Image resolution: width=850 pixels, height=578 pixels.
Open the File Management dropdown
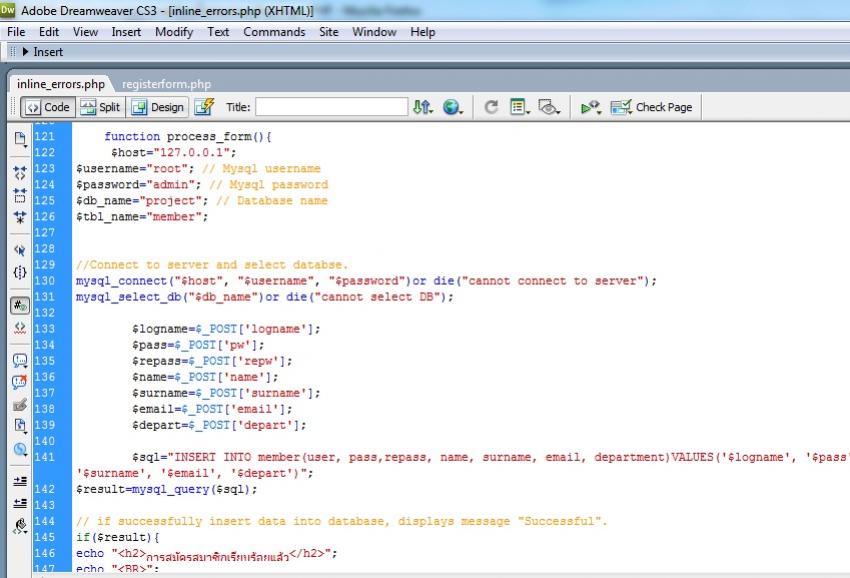423,107
